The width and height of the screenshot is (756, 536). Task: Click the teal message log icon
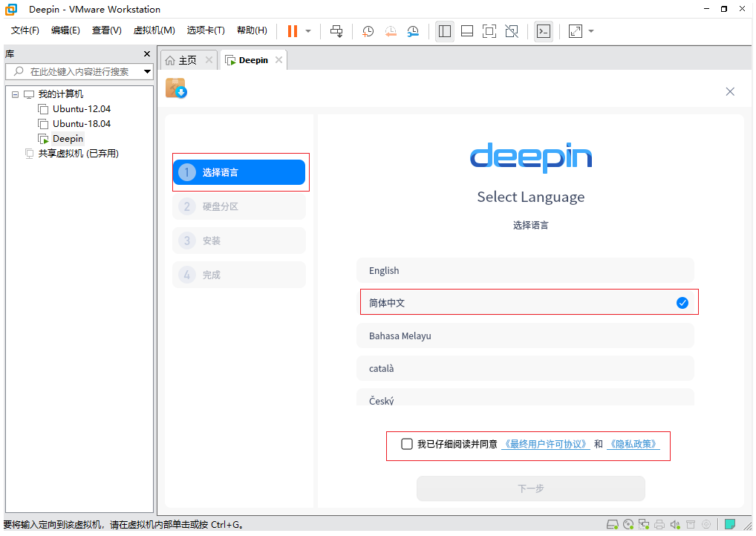730,524
